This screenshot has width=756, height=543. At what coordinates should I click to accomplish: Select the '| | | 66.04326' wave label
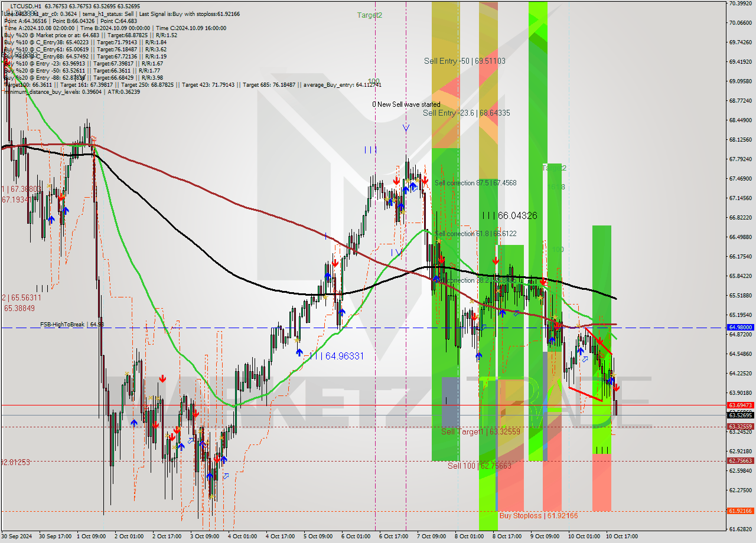tap(510, 216)
